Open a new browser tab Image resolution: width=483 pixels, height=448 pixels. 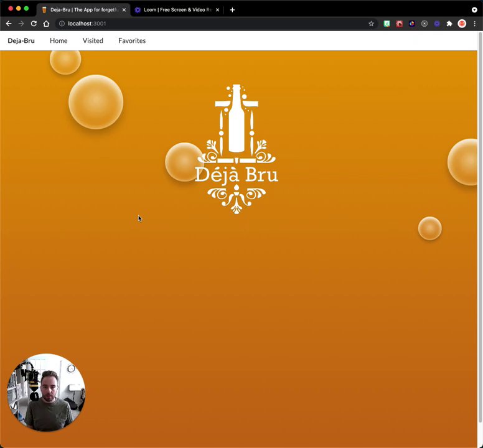point(232,10)
